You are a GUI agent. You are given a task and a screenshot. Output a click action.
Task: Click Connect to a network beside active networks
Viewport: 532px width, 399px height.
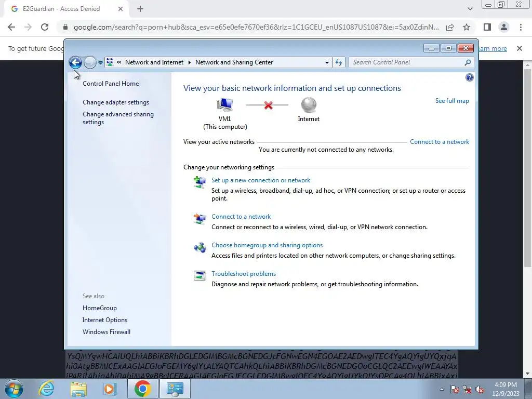[x=440, y=142]
